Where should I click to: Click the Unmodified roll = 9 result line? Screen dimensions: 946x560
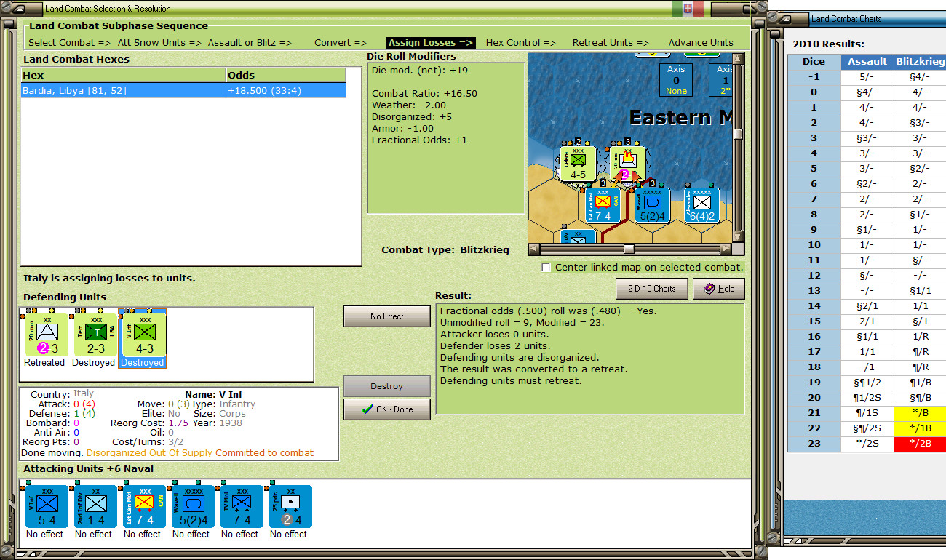[522, 322]
